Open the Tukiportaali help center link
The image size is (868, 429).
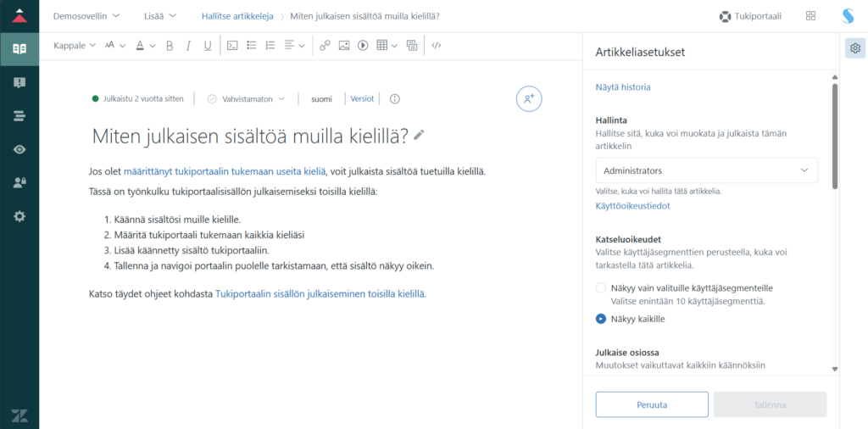click(750, 16)
